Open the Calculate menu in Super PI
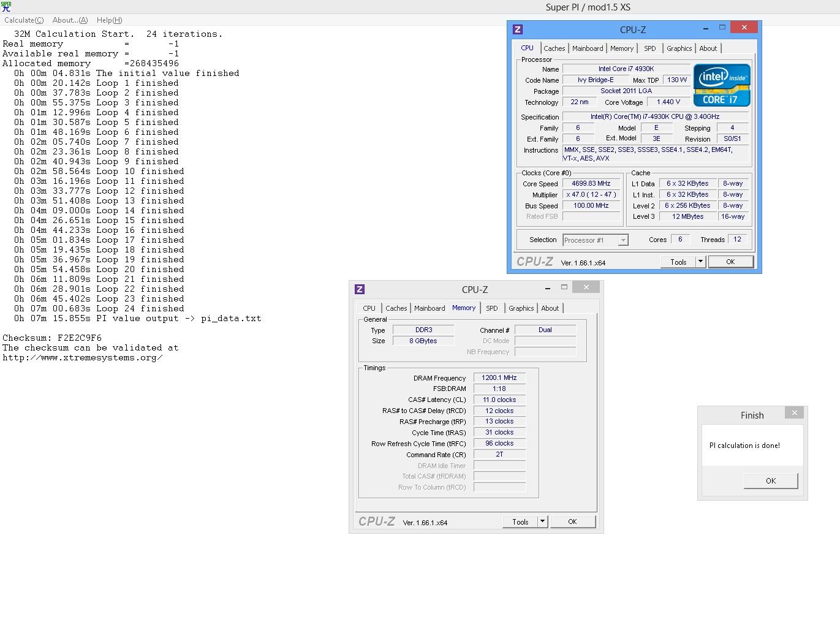Viewport: 840px width, 630px height. pyautogui.click(x=24, y=20)
